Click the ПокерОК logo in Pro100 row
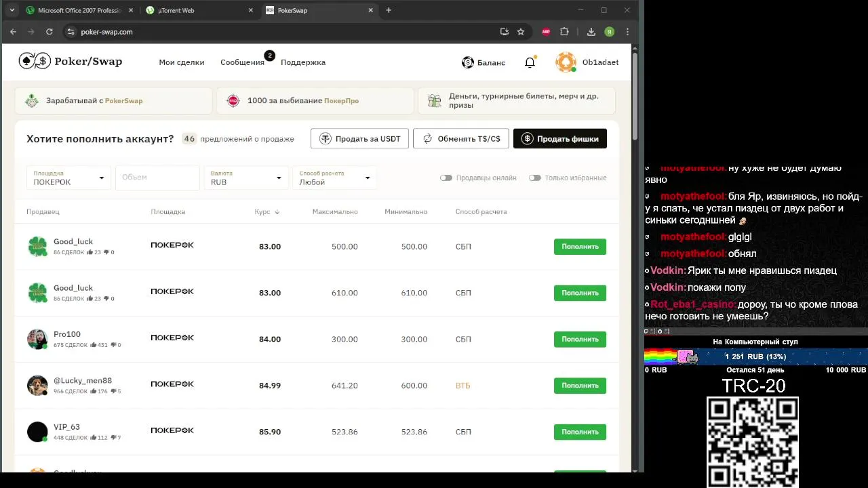The height and width of the screenshot is (488, 868). click(x=172, y=338)
